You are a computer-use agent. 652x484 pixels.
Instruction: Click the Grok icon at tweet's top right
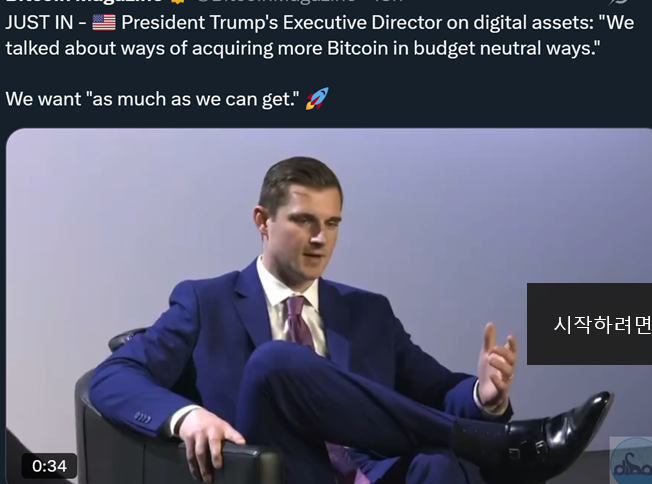tap(621, 2)
